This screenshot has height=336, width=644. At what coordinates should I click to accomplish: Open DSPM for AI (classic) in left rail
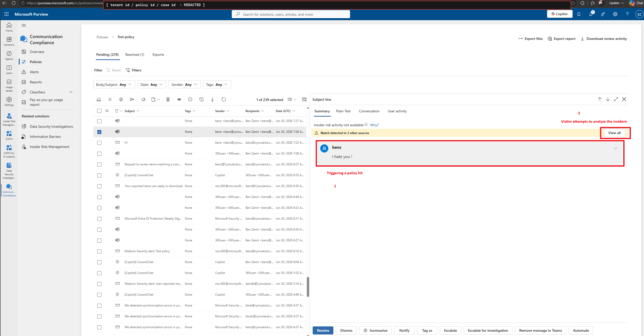click(x=9, y=151)
